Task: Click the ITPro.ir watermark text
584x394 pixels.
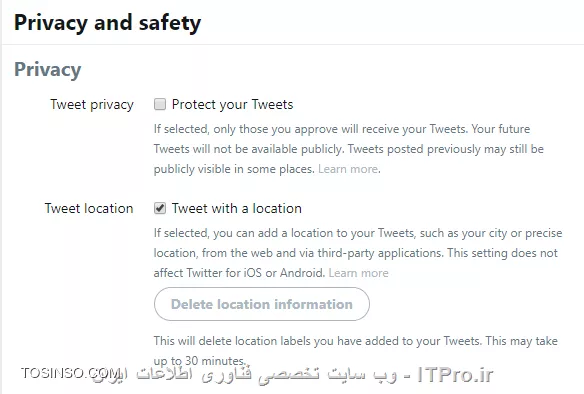Action: 455,374
